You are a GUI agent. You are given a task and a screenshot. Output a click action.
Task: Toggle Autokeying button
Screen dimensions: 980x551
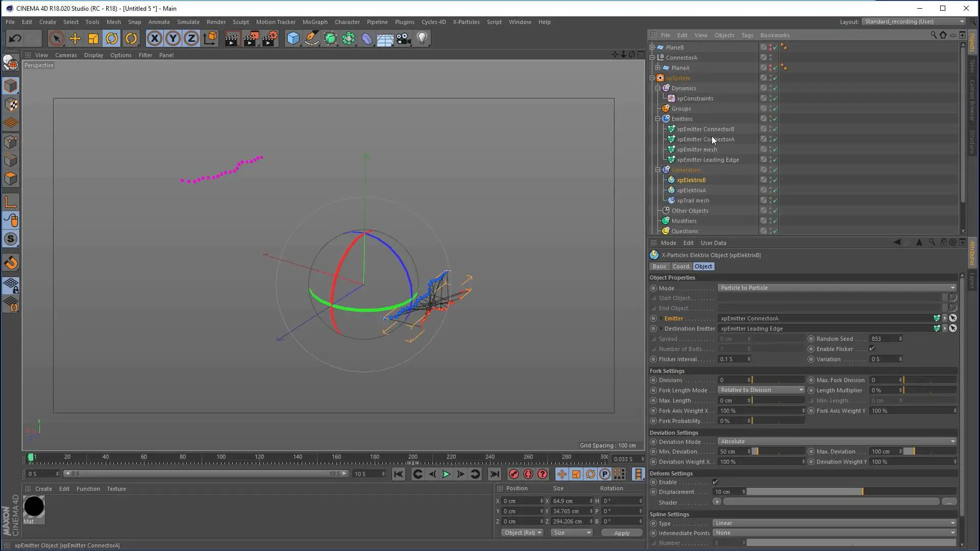tap(528, 474)
